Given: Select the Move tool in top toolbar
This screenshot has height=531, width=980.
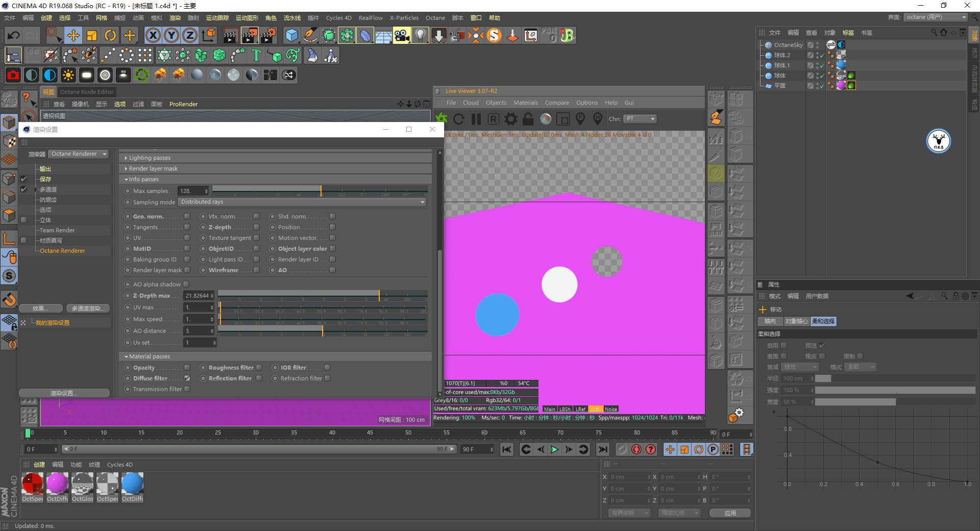Looking at the screenshot, I should click(x=73, y=35).
